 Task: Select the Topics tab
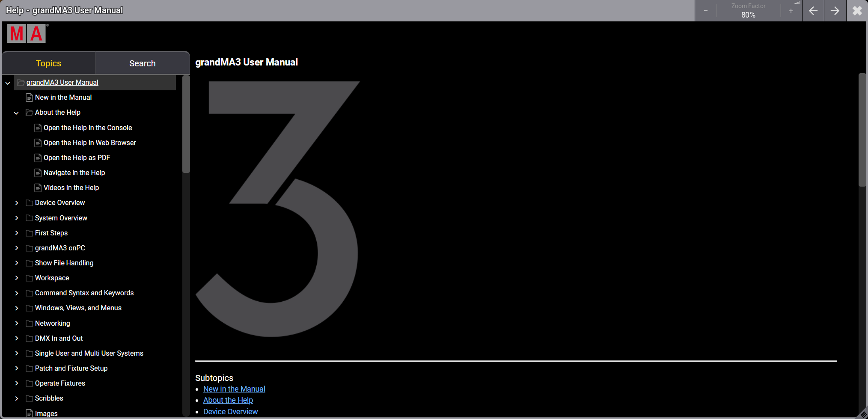click(x=48, y=63)
